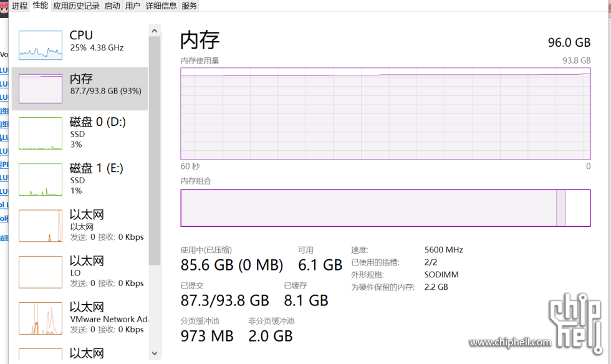Viewport: 611px width, 364px height.
Task: Select 磁盘 0 (D:) graph icon
Action: click(x=41, y=133)
